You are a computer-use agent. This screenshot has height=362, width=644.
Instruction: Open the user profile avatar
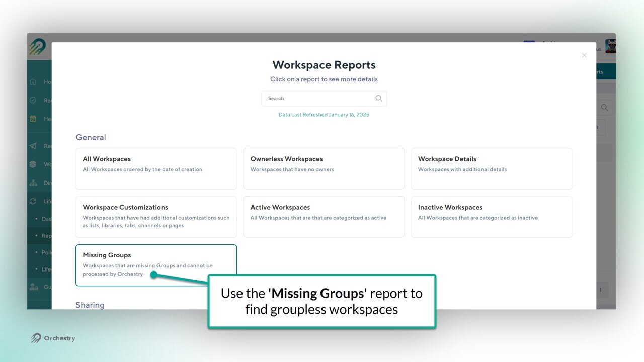pyautogui.click(x=610, y=46)
